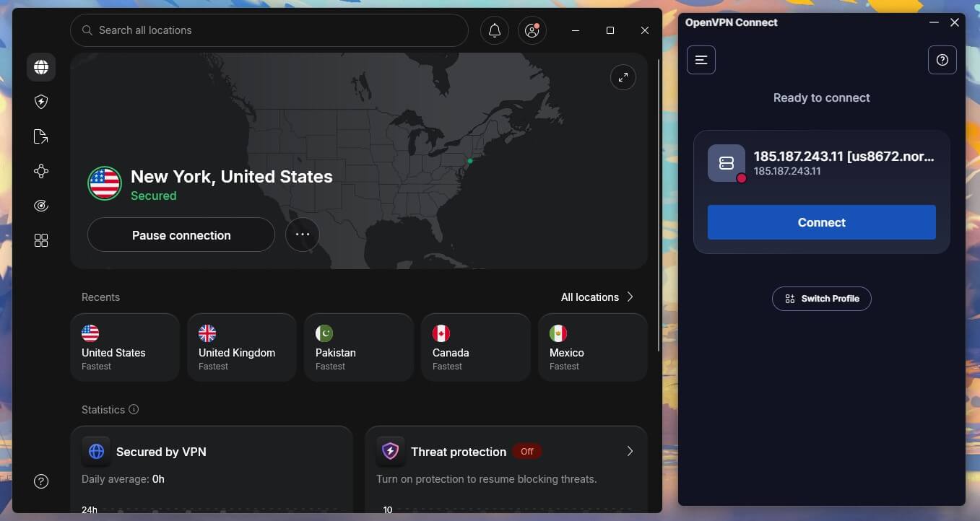Expand All locations chevron arrow

click(630, 297)
